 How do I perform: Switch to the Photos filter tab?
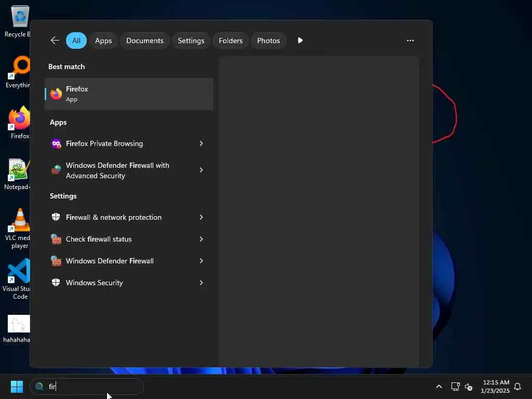tap(269, 41)
